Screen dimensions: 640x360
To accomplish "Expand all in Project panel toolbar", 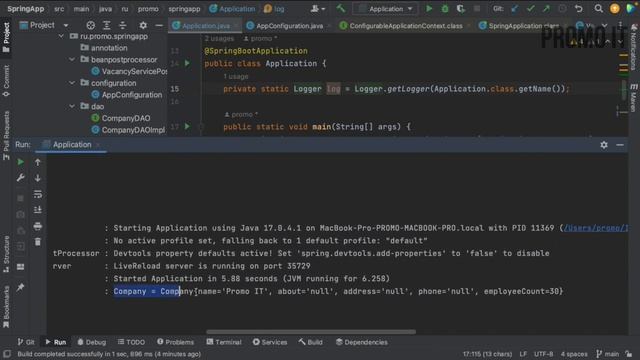I will coord(107,25).
